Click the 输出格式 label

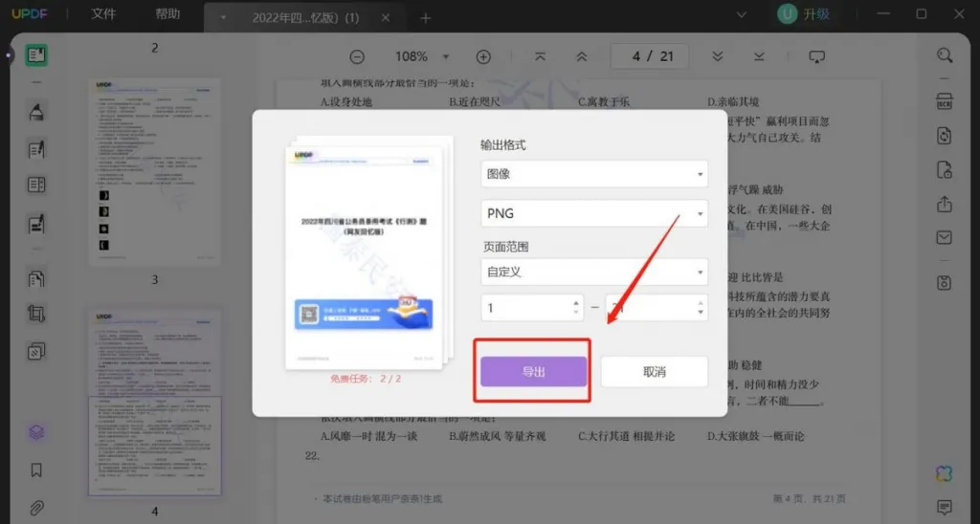click(503, 145)
